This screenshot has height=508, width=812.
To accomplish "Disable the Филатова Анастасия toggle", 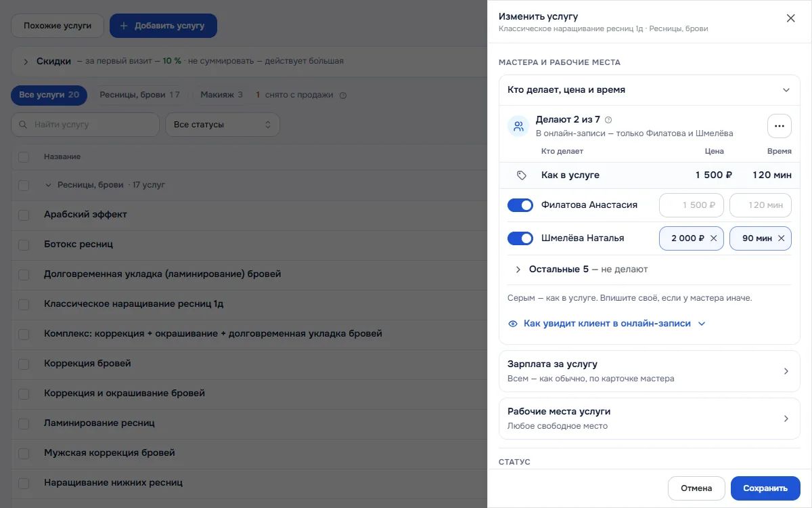I will pyautogui.click(x=520, y=205).
